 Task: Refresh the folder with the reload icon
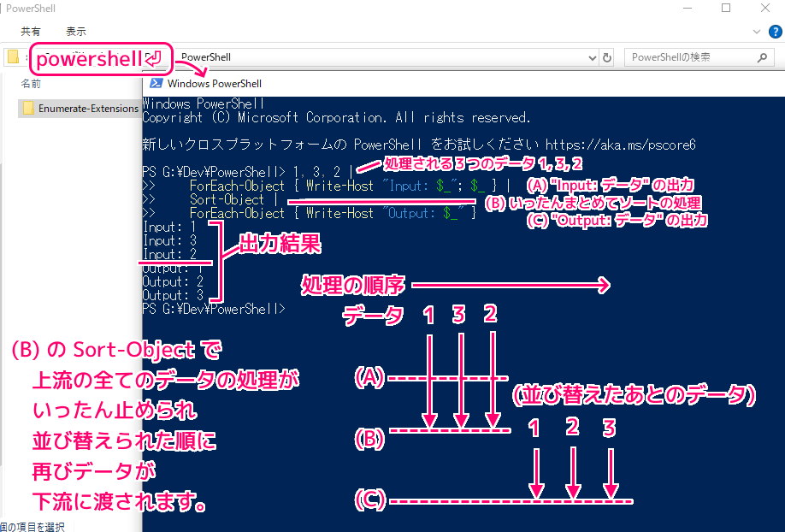(607, 57)
